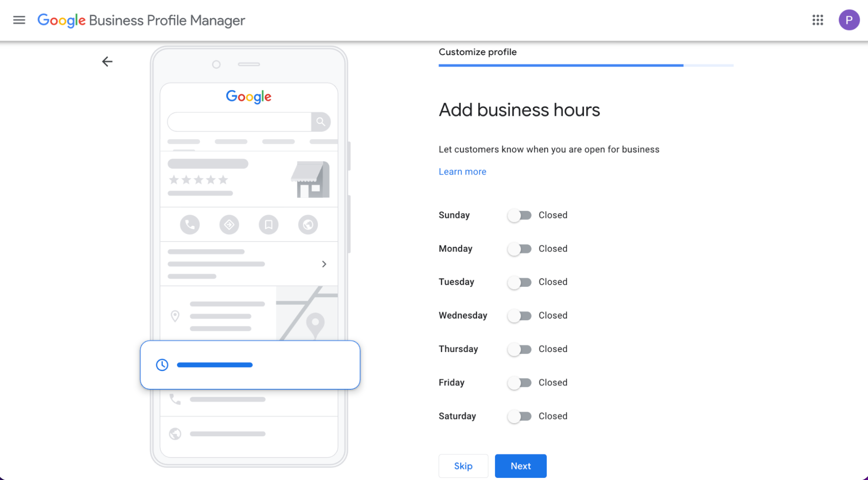The image size is (868, 480).
Task: Enable Friday opening hours
Action: tap(519, 382)
